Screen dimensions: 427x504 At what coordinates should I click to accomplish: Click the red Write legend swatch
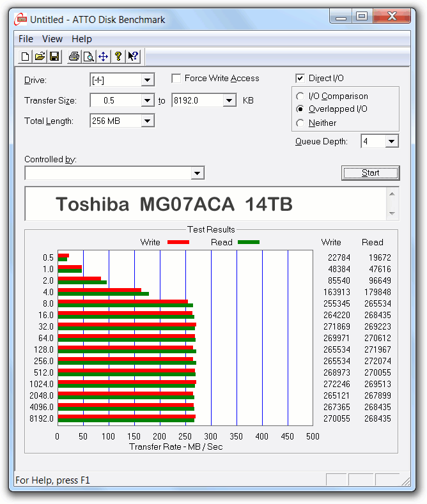[178, 242]
